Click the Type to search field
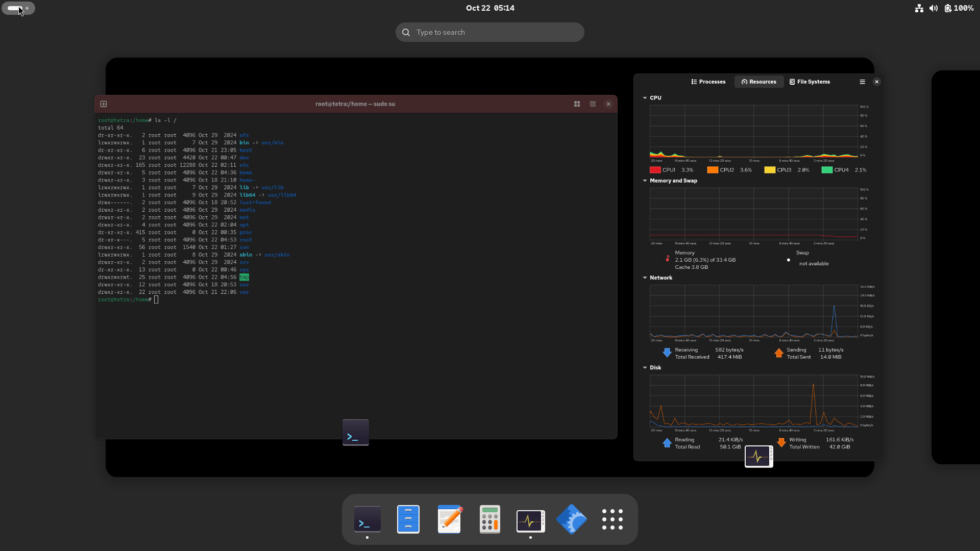The height and width of the screenshot is (551, 980). 489,32
